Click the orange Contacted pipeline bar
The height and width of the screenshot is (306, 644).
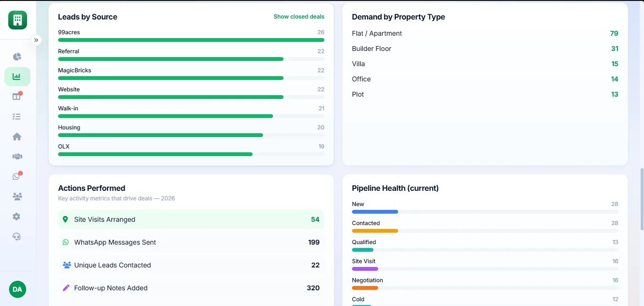[375, 231]
